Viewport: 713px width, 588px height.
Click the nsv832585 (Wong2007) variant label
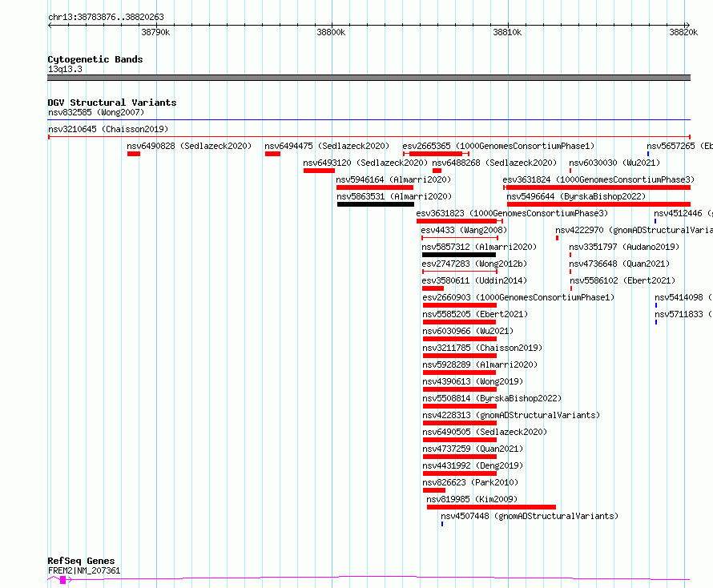pyautogui.click(x=96, y=112)
